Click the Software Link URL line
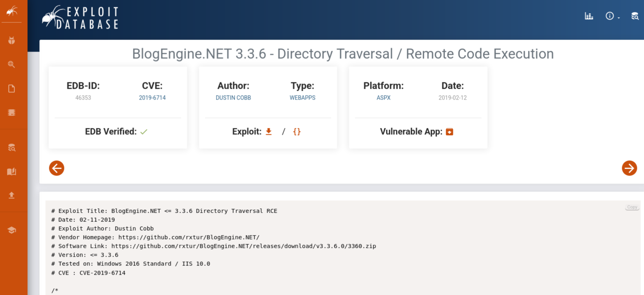Viewport: 644px width, 295px height. click(x=214, y=246)
